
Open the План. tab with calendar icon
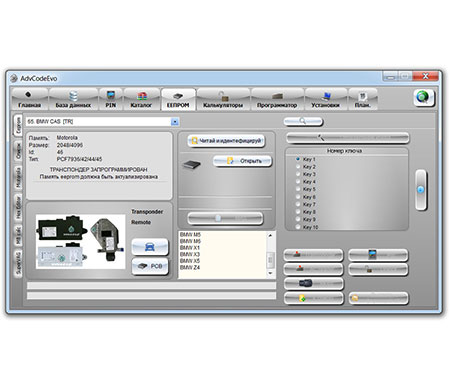click(x=363, y=99)
